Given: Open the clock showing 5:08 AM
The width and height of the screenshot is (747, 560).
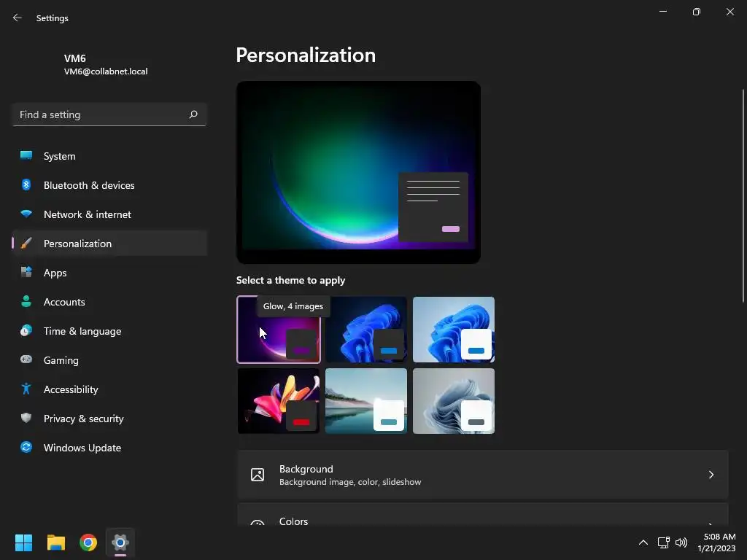Looking at the screenshot, I should (717, 542).
